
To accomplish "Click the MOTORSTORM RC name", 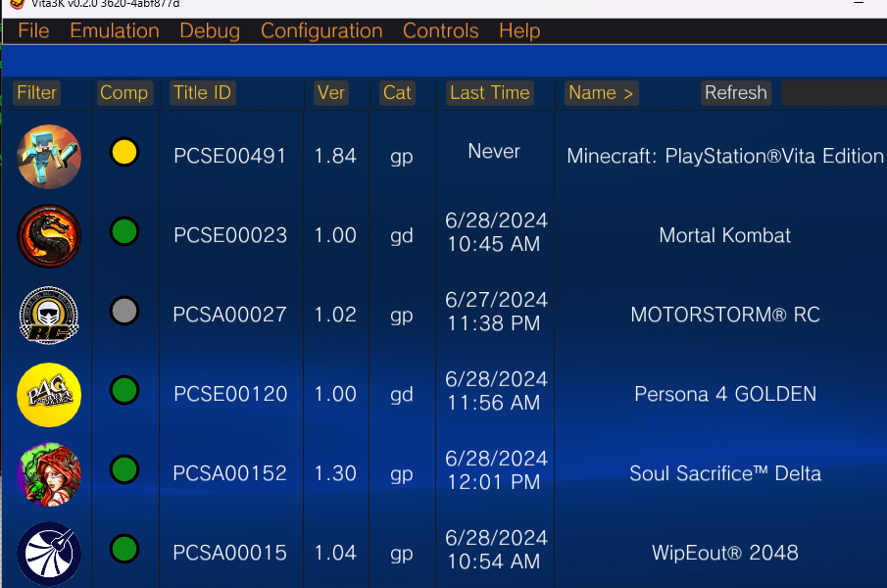I will [725, 315].
